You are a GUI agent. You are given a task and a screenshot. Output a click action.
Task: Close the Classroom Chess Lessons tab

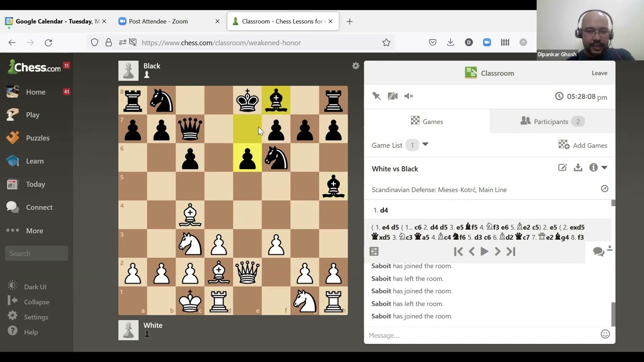point(331,21)
